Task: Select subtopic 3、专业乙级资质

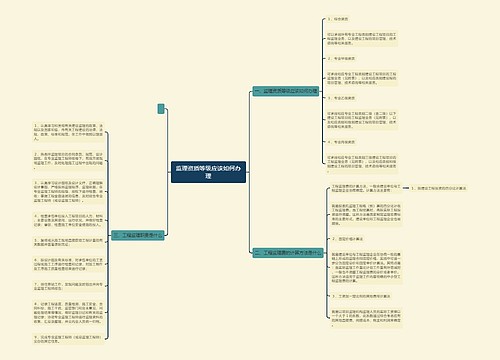Action: (341, 98)
